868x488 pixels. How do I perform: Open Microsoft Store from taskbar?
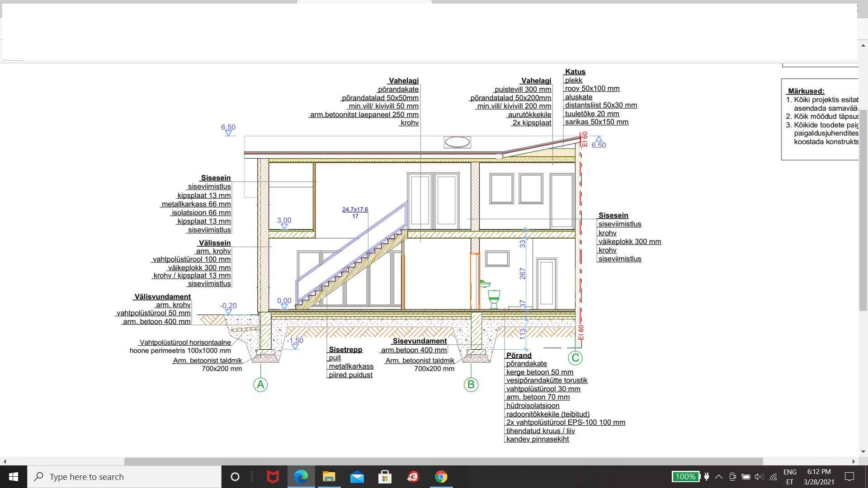[x=385, y=477]
